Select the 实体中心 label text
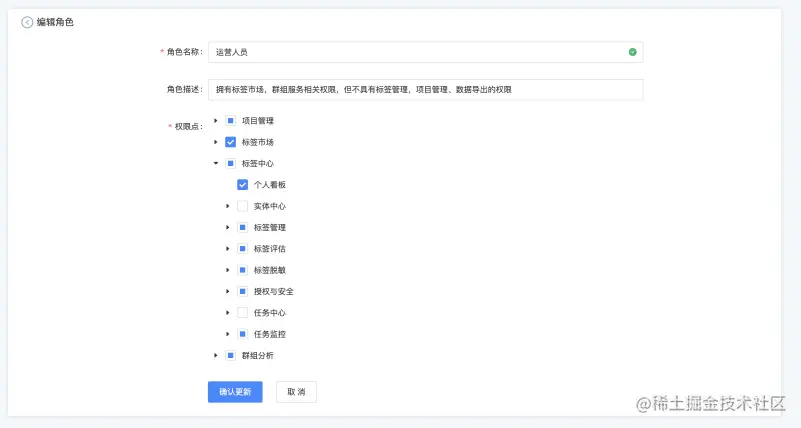The width and height of the screenshot is (801, 428). coord(270,206)
